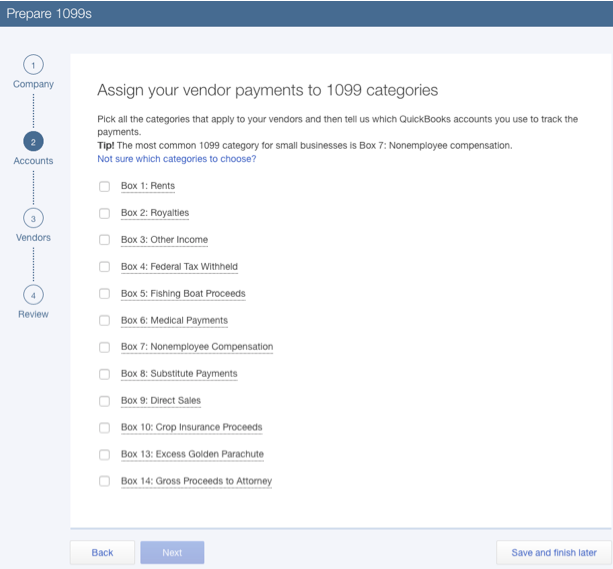Select Box 10: Crop Insurance Proceeds checkbox
613x569 pixels.
105,428
